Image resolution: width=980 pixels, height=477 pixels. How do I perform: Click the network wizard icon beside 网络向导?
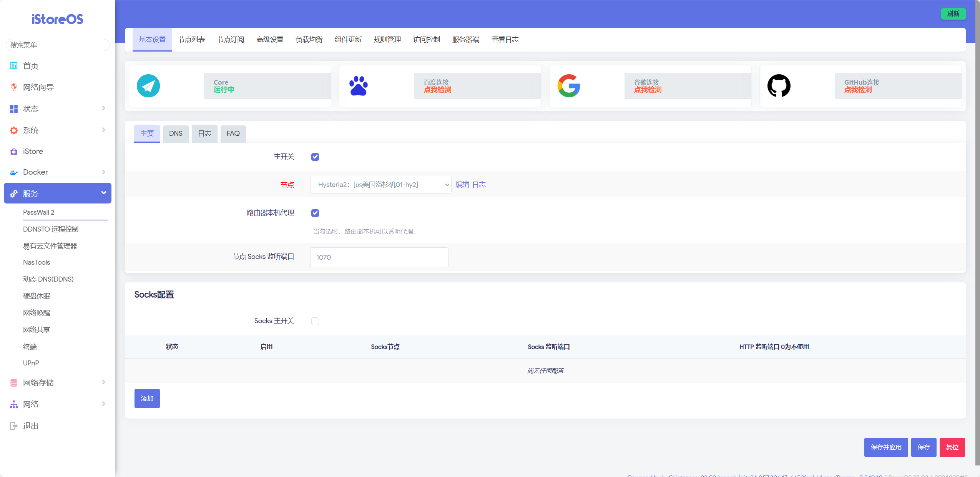click(x=14, y=87)
